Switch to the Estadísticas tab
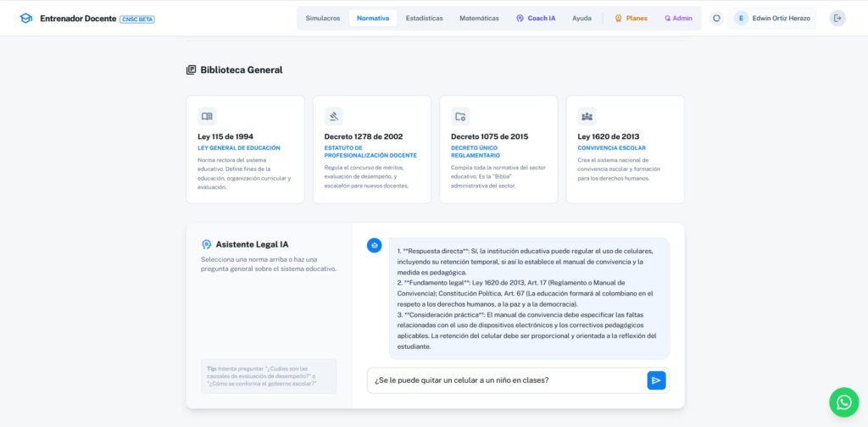The image size is (868, 427). coord(424,18)
